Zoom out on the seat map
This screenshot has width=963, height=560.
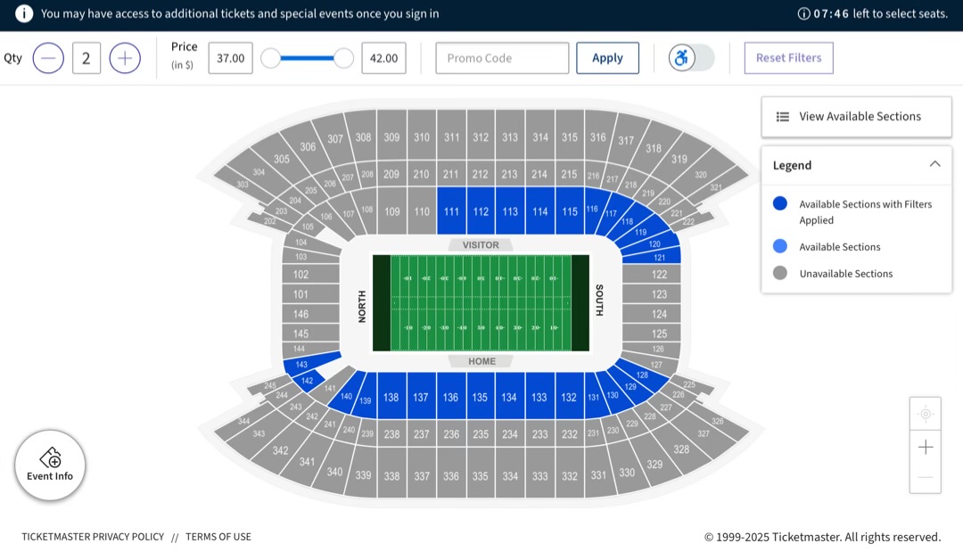pyautogui.click(x=925, y=478)
